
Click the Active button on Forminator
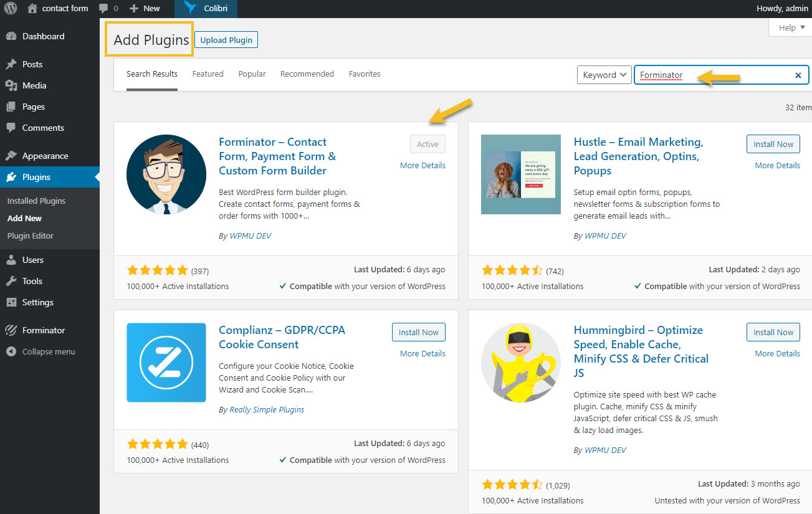pos(427,144)
